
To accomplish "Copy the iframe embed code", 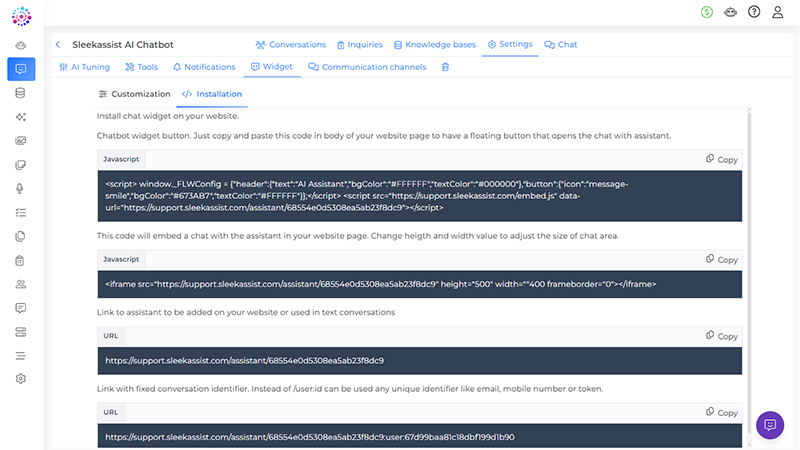I will [721, 259].
